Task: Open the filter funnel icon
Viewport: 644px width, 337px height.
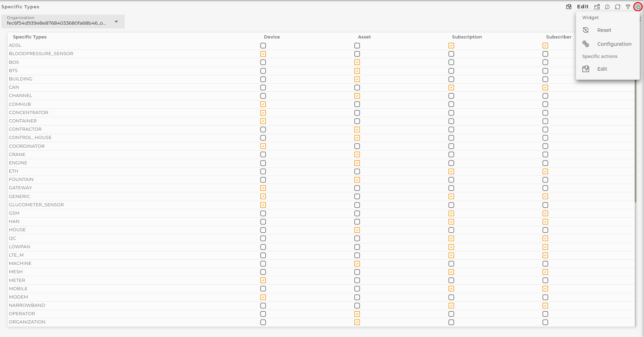Action: coord(628,7)
